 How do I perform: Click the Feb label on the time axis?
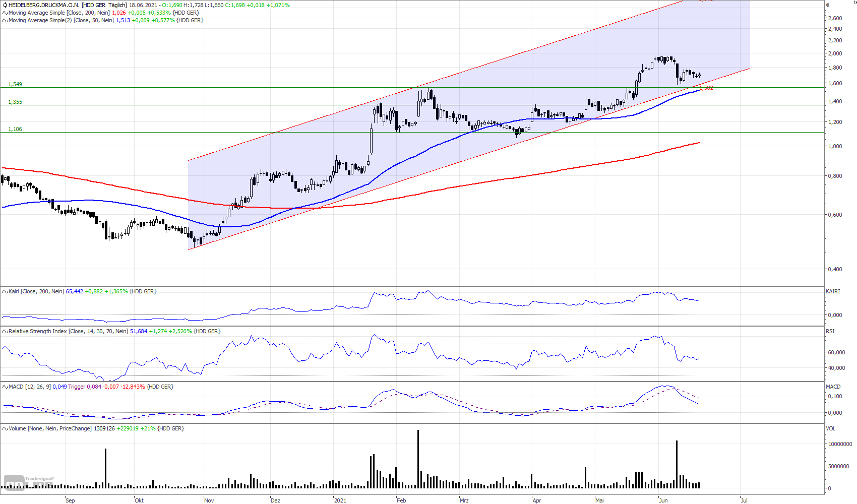pos(401,500)
